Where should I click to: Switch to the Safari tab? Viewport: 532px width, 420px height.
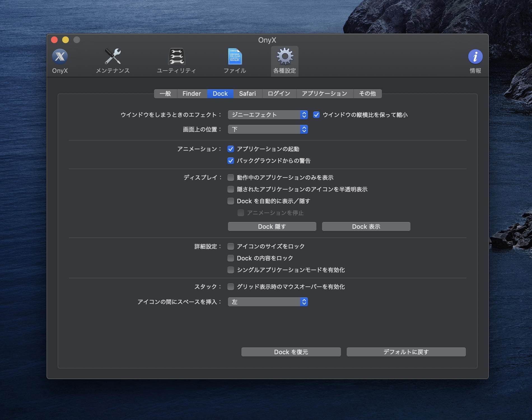click(x=248, y=94)
